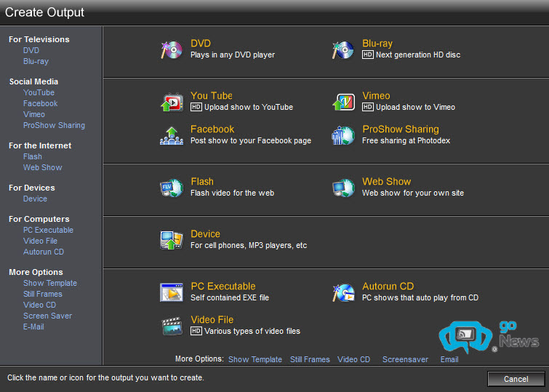Viewport: 549px width, 392px height.
Task: Click the Vimeo upload icon
Action: tap(343, 102)
